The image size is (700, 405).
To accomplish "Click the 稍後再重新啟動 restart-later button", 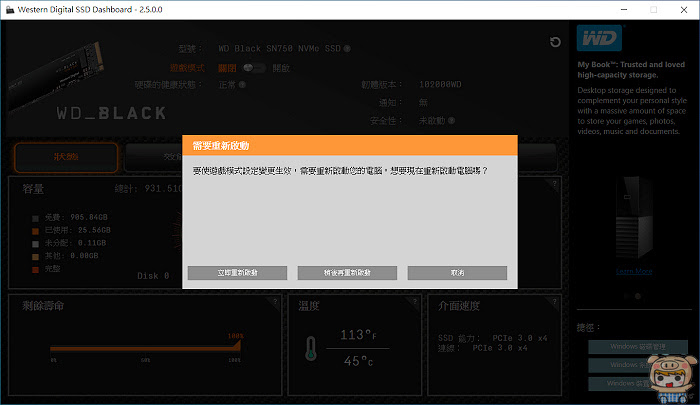I will [347, 273].
